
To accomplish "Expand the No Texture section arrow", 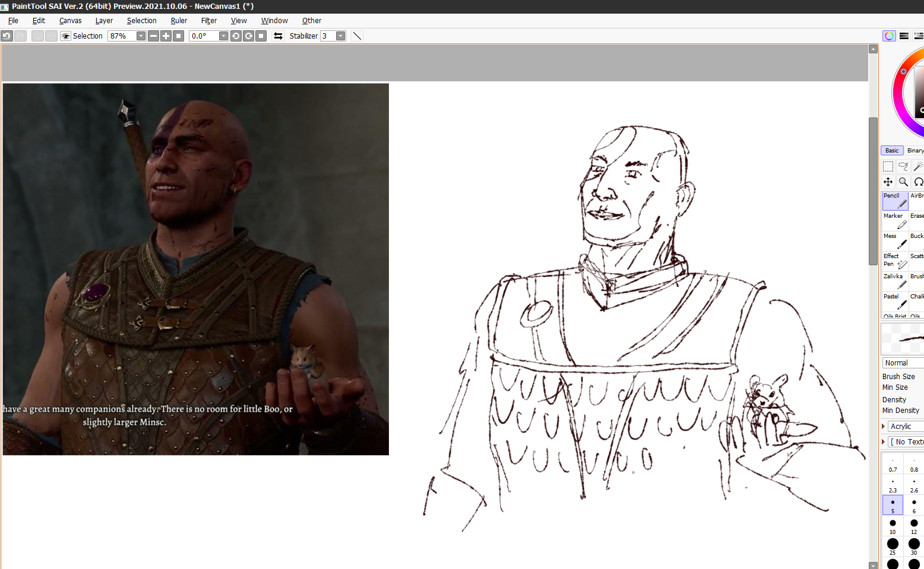I will coord(884,442).
